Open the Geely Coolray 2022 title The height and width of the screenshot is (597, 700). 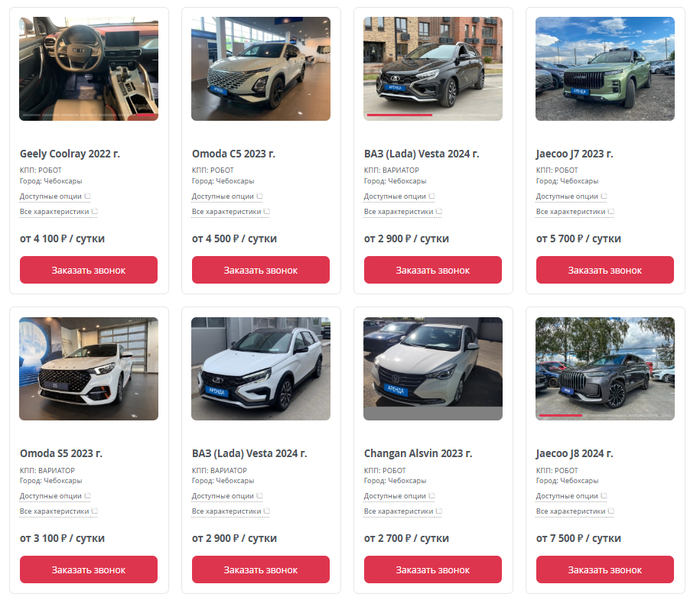click(70, 154)
